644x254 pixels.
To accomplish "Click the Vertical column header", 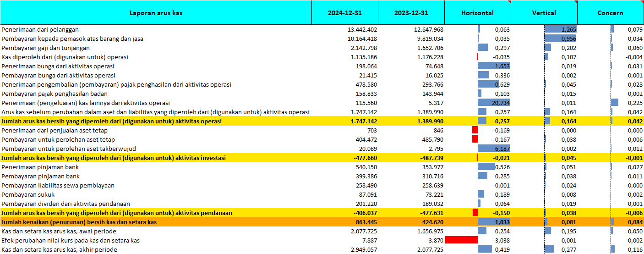I will click(x=544, y=13).
